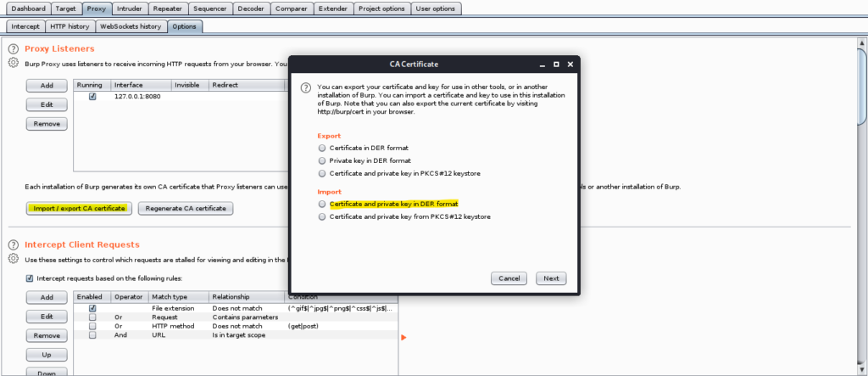Click Cancel in CA Certificate dialog
This screenshot has height=376, width=868.
tap(509, 278)
